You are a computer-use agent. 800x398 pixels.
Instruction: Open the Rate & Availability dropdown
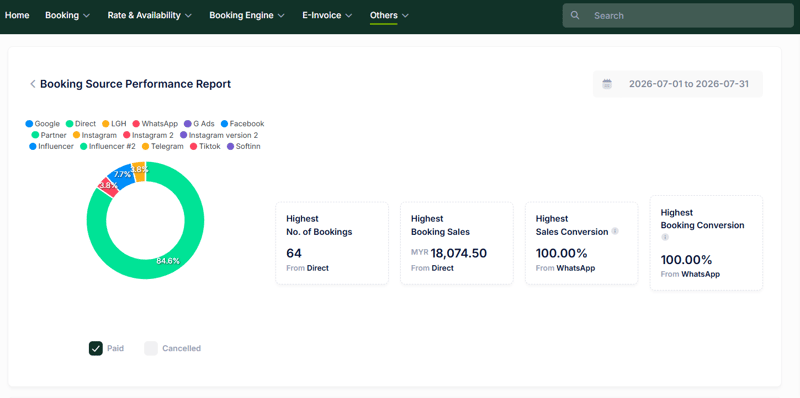point(149,15)
